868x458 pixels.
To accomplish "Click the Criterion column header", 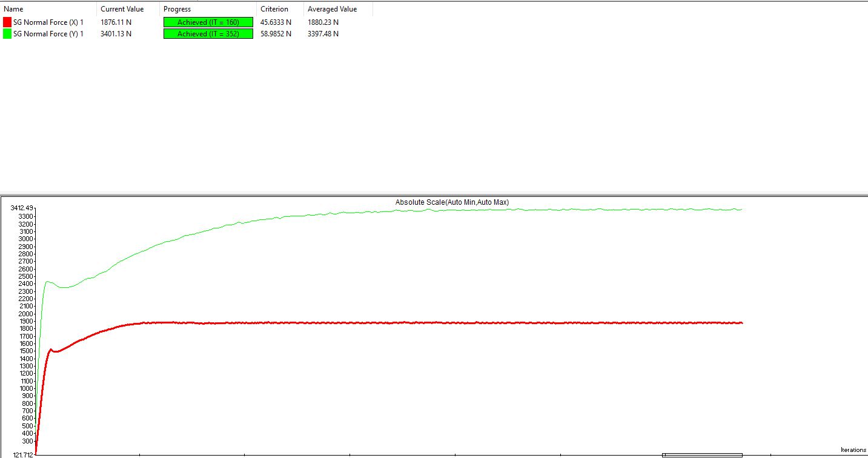I will click(280, 9).
